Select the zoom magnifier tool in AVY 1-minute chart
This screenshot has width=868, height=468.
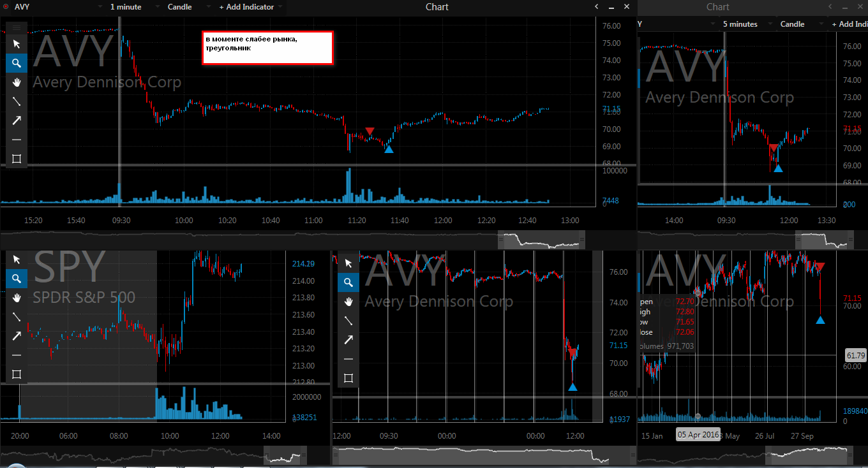click(17, 63)
